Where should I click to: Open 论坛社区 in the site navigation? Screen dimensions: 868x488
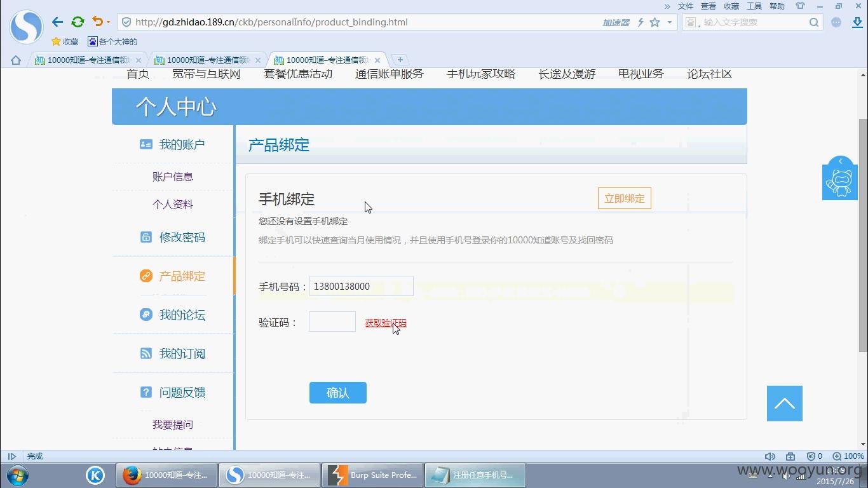[709, 74]
